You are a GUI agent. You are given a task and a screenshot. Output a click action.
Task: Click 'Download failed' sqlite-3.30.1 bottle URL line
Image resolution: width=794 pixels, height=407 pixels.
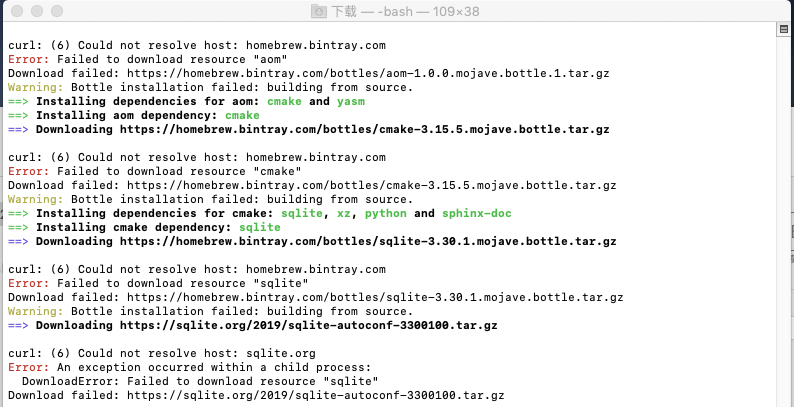click(x=315, y=297)
